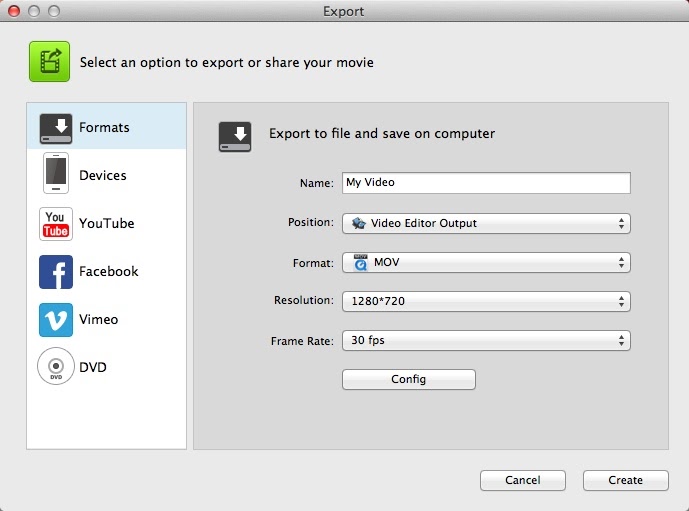
Task: Click the Vimeo logo icon
Action: click(56, 320)
